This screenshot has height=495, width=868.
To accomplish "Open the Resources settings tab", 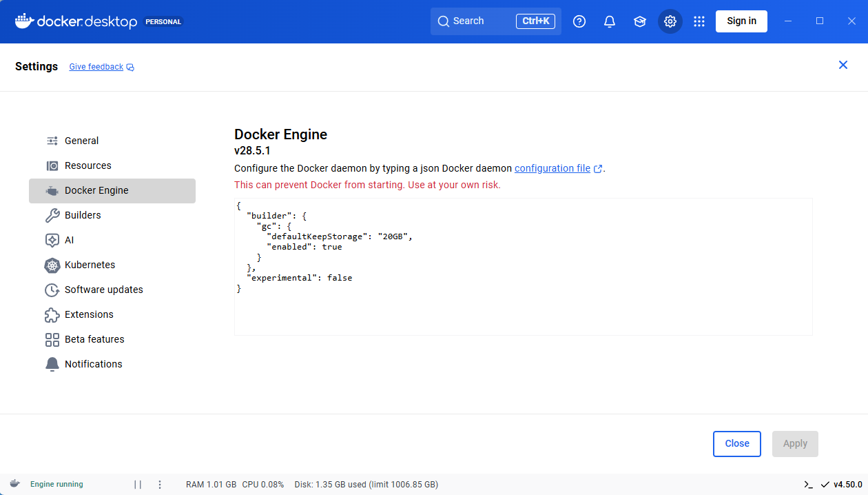I will coord(112,165).
